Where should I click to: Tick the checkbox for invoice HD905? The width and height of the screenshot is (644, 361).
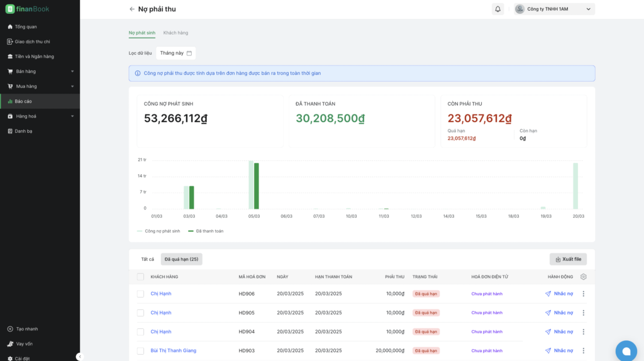point(140,313)
